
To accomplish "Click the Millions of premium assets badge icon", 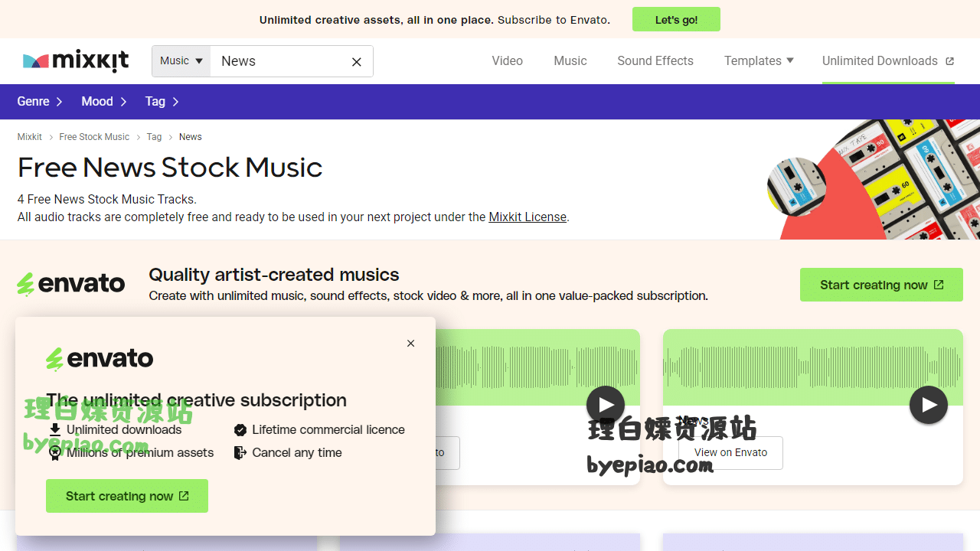I will point(55,453).
